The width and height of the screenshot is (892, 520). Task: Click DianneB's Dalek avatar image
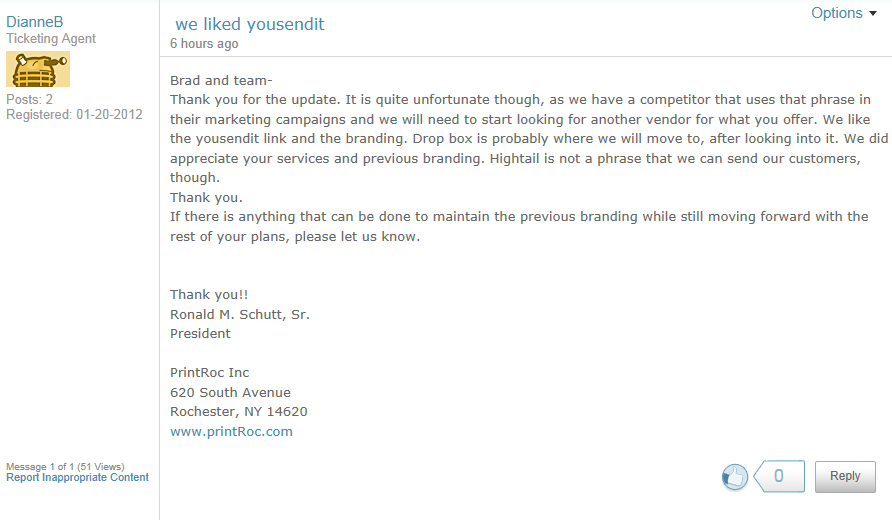[38, 69]
